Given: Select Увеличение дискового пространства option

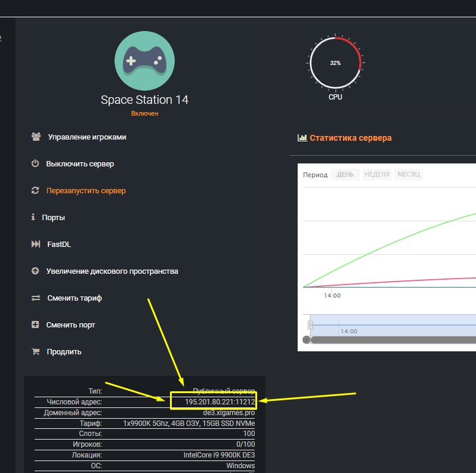Looking at the screenshot, I should [x=112, y=271].
